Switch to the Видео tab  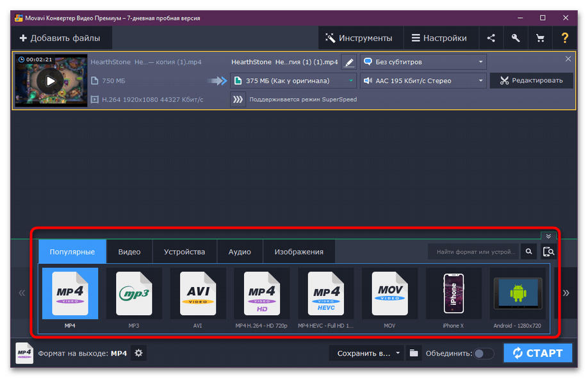pos(129,252)
